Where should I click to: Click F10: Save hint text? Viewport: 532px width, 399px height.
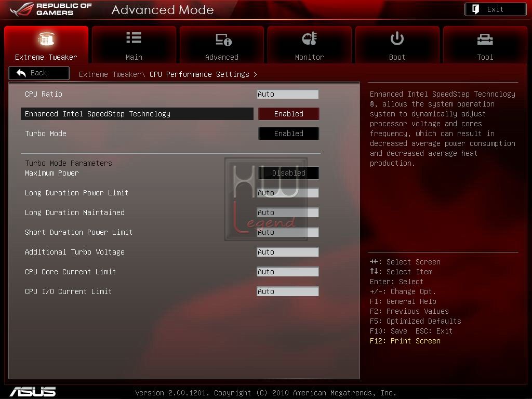389,331
